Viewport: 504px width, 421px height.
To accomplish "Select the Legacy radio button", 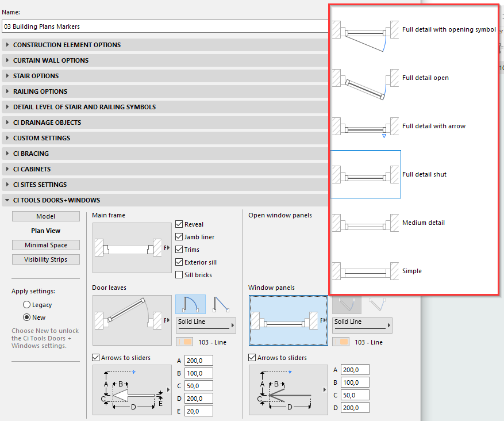I will click(x=26, y=305).
